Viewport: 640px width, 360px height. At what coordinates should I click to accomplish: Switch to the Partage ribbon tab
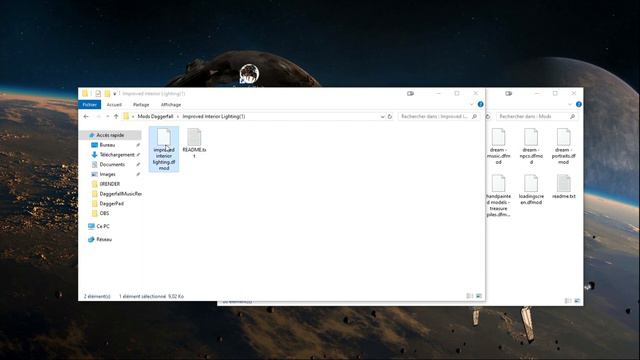[x=141, y=105]
